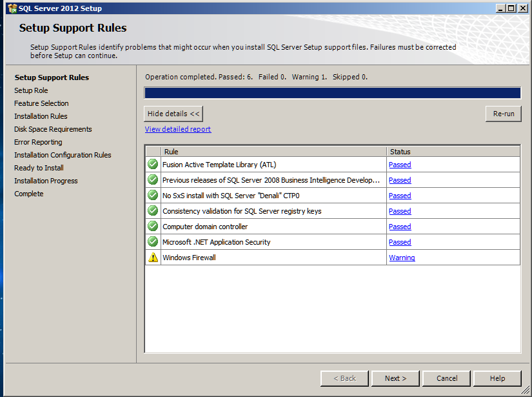Click green check for No SxS install rule

point(153,196)
